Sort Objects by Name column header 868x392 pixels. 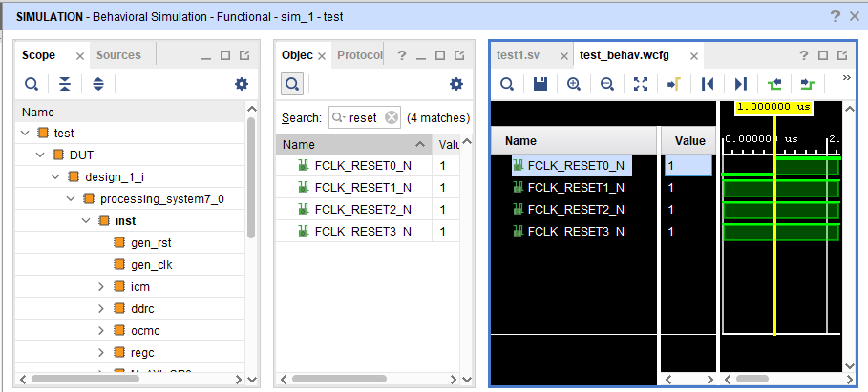tap(354, 144)
